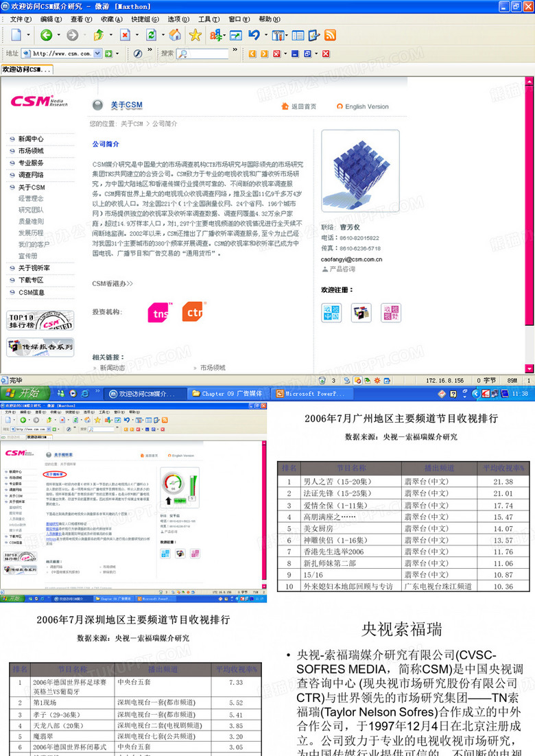
Task: Click into the address URL field
Action: click(61, 54)
